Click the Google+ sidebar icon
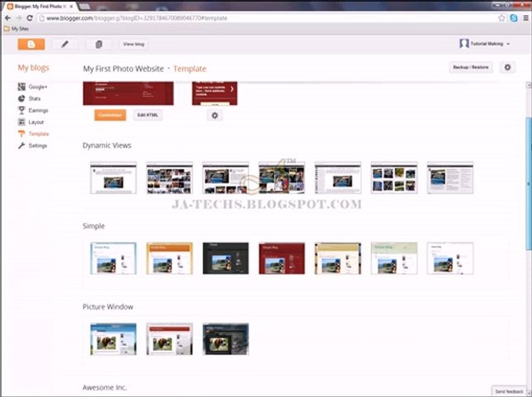This screenshot has height=397, width=532. coord(21,87)
